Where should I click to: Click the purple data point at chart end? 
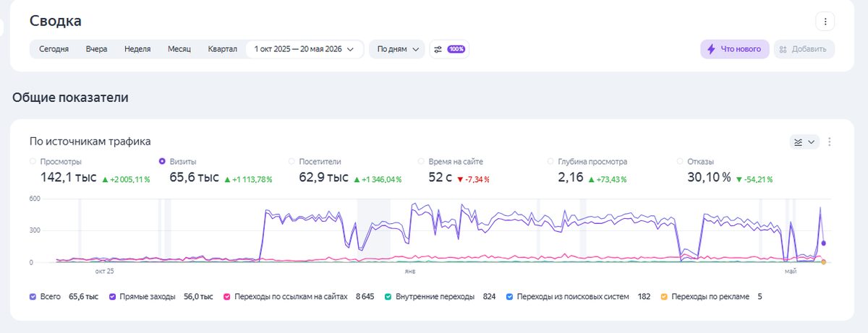pyautogui.click(x=823, y=243)
